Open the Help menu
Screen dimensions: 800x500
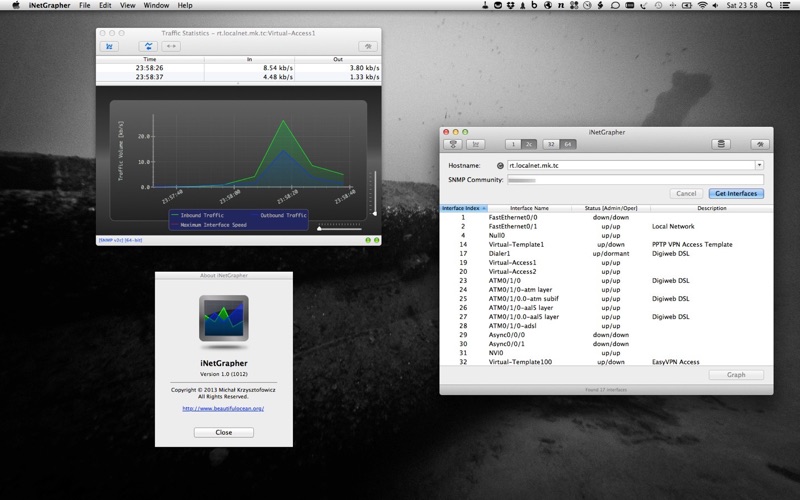pos(185,5)
